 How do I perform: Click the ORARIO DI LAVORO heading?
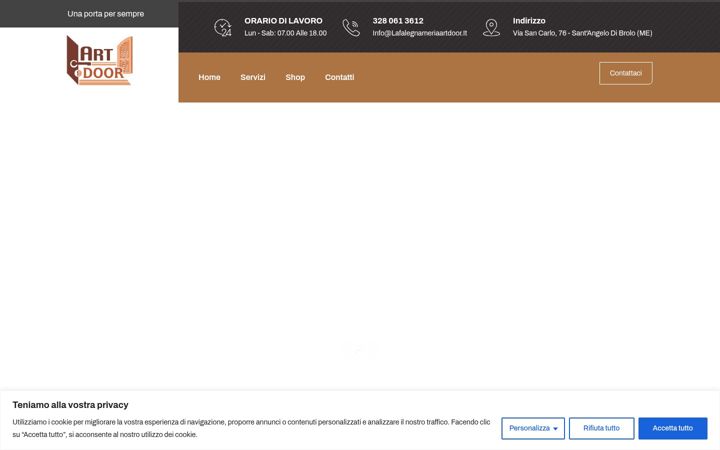coord(283,21)
